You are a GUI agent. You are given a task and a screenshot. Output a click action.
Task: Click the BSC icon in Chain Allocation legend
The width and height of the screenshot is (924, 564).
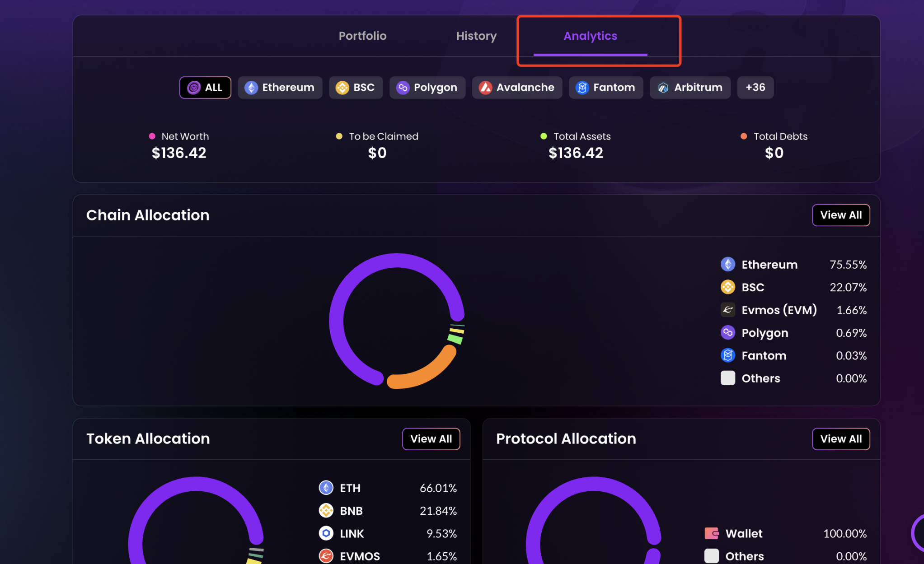click(x=727, y=287)
